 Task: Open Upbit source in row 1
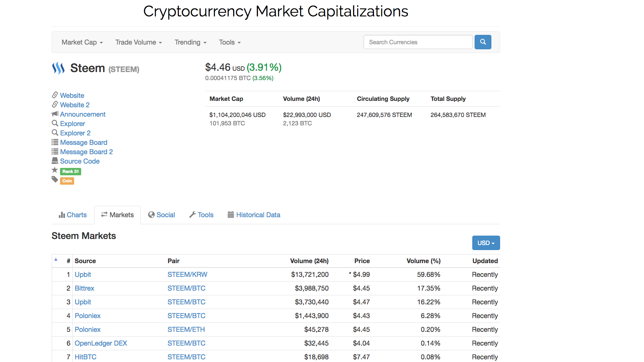pos(83,275)
